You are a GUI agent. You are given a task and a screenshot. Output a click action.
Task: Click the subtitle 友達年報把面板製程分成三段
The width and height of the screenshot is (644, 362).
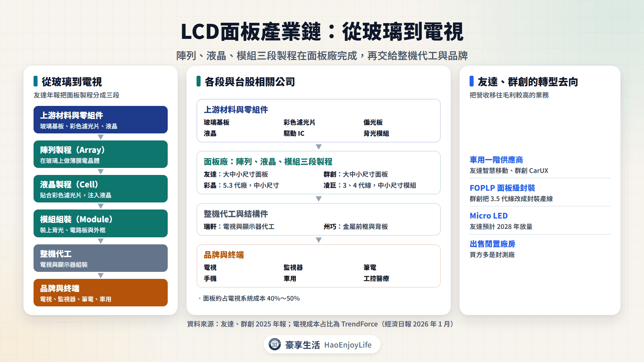76,95
